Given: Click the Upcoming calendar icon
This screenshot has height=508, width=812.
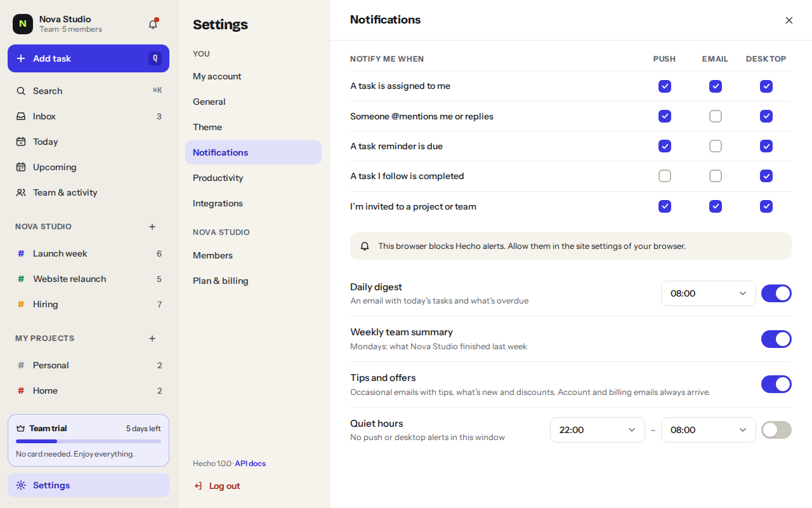Looking at the screenshot, I should [x=21, y=167].
